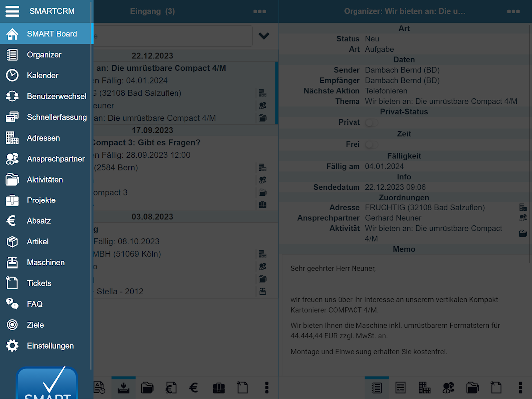The width and height of the screenshot is (532, 399).
Task: Open Adressen in the sidebar
Action: [x=46, y=138]
